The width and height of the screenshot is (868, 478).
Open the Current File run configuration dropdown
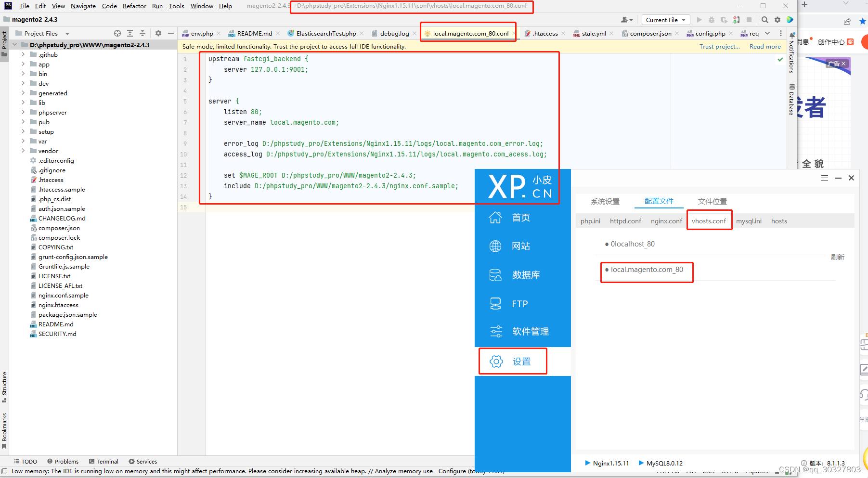coord(666,20)
